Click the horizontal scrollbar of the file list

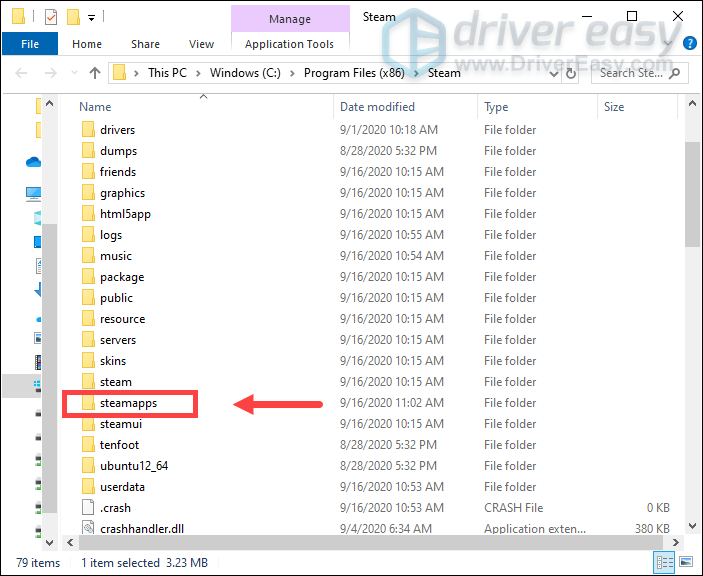(x=371, y=542)
